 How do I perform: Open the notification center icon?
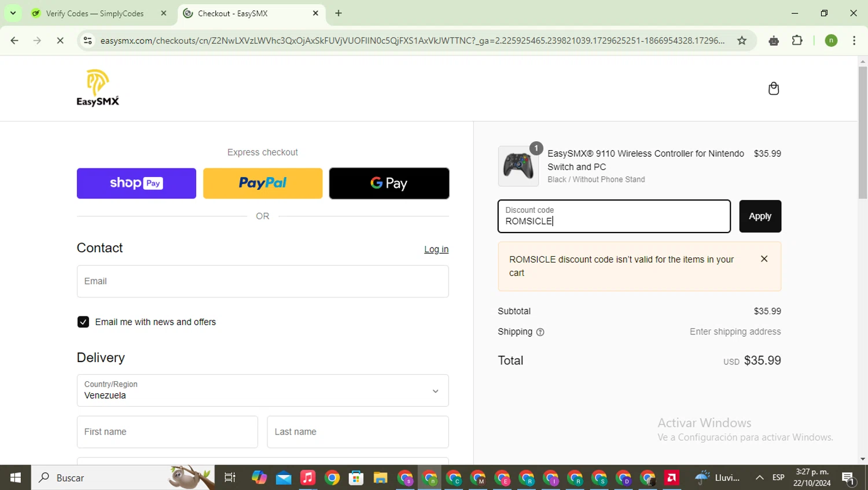coord(848,478)
